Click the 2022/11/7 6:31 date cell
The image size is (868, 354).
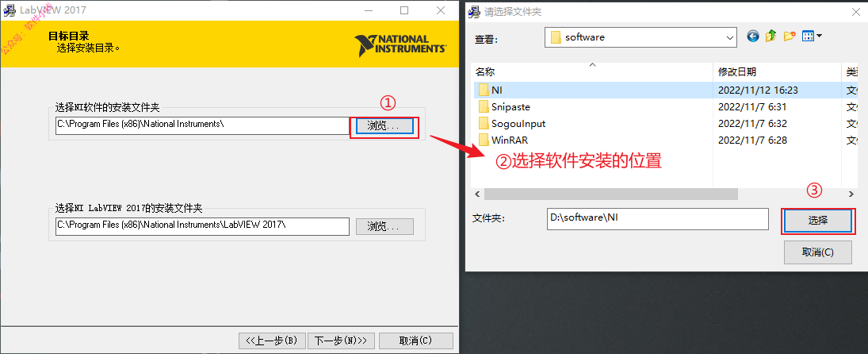752,106
